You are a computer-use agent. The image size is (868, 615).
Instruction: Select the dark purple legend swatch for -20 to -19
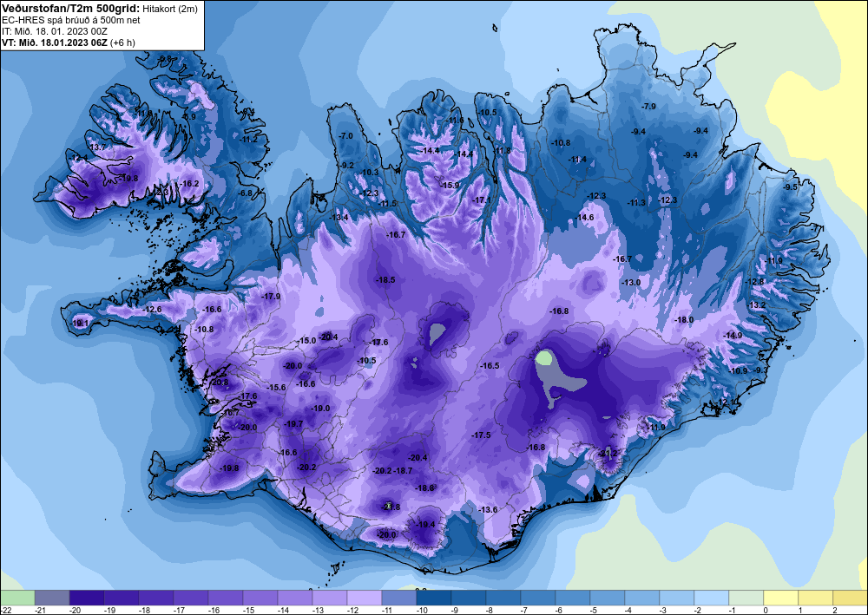87,598
